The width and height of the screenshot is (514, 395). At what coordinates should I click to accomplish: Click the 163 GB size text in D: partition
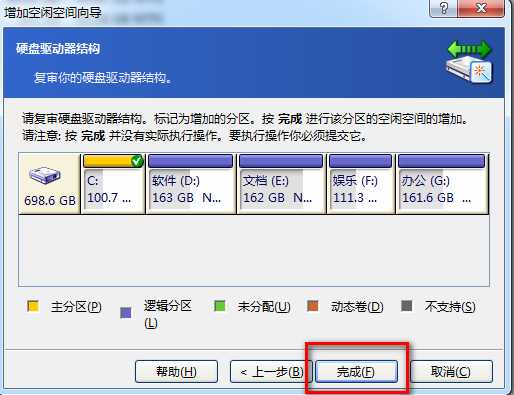click(173, 198)
